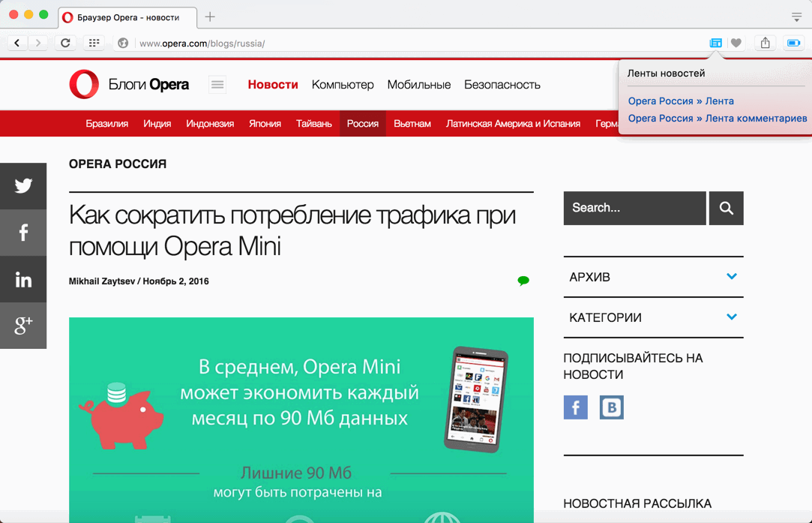Image resolution: width=812 pixels, height=523 pixels.
Task: Click the battery saver icon
Action: pos(793,43)
